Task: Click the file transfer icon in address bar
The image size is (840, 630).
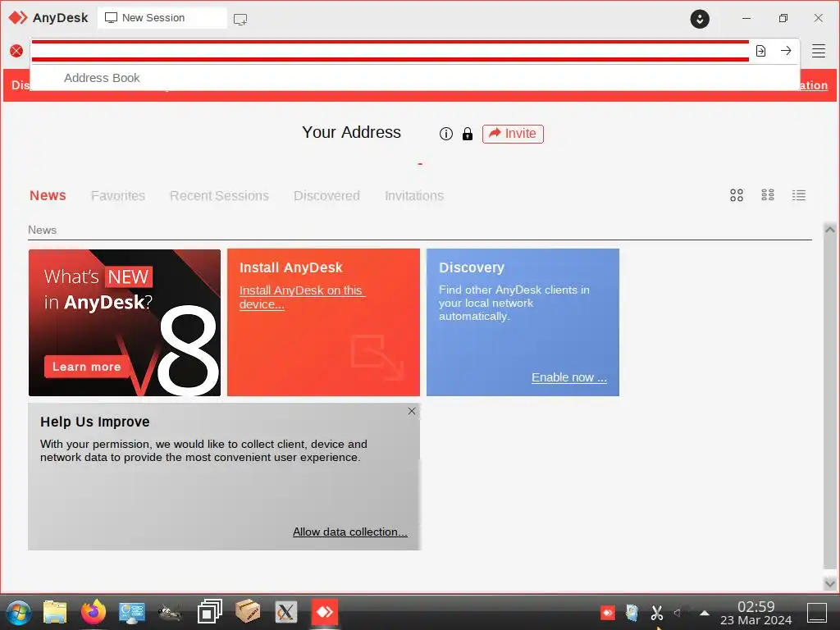Action: [760, 51]
